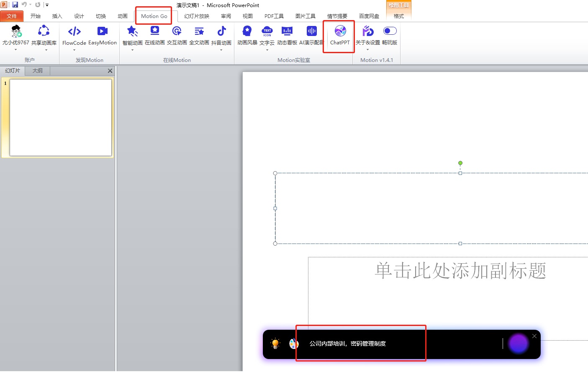Switch to the 视图 view tab

tap(248, 16)
